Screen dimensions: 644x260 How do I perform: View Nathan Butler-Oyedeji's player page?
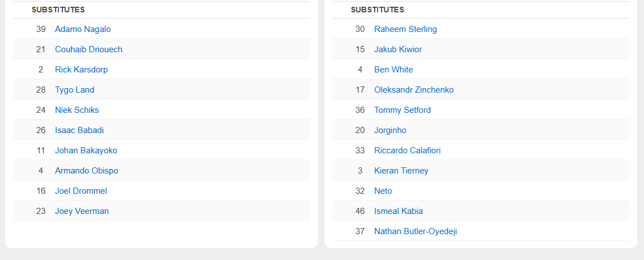pyautogui.click(x=415, y=231)
